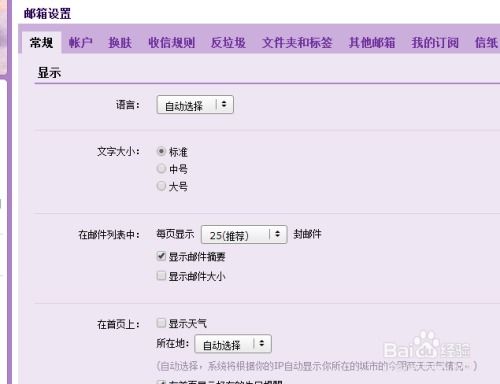The width and height of the screenshot is (500, 384).
Task: Uncheck the 显示邮件摘要 checkbox
Action: click(x=161, y=256)
